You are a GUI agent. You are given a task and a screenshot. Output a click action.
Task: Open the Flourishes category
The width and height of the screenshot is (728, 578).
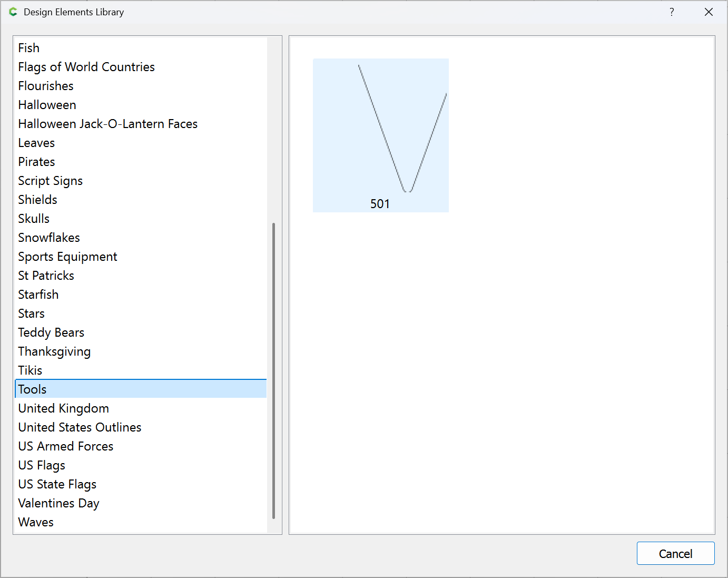(x=46, y=86)
